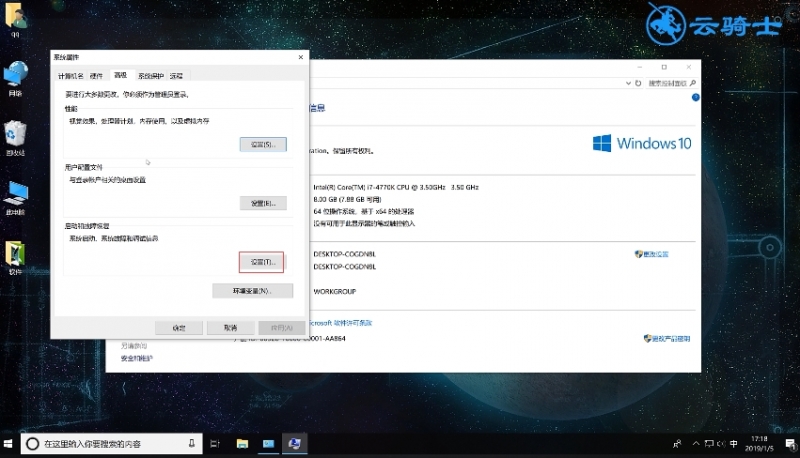Image resolution: width=800 pixels, height=458 pixels.
Task: Open the 安全和维护 link
Action: click(x=137, y=359)
